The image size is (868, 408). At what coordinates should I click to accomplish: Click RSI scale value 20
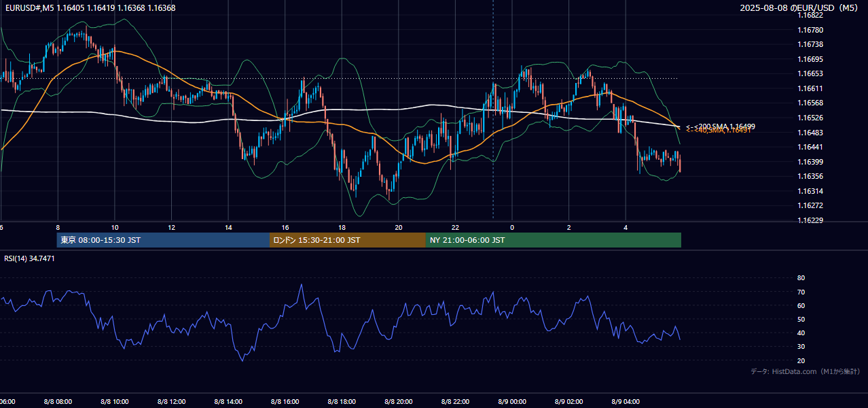pos(801,360)
